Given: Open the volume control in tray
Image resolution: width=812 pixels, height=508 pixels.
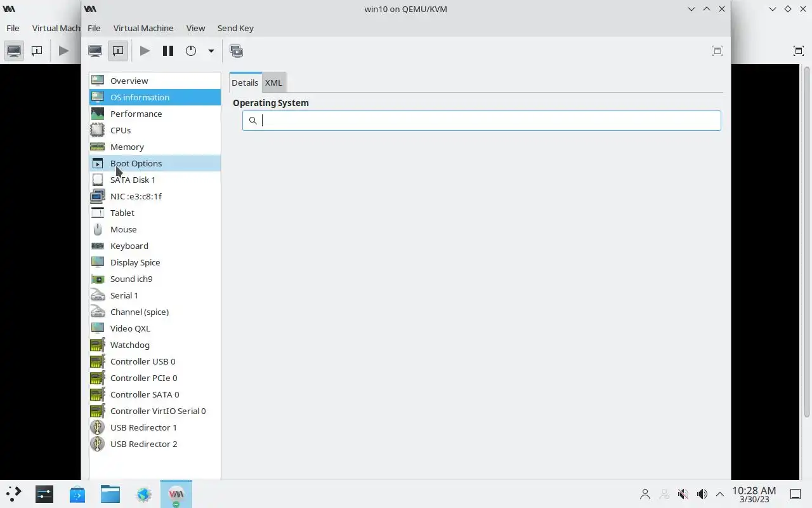Looking at the screenshot, I should [x=702, y=494].
